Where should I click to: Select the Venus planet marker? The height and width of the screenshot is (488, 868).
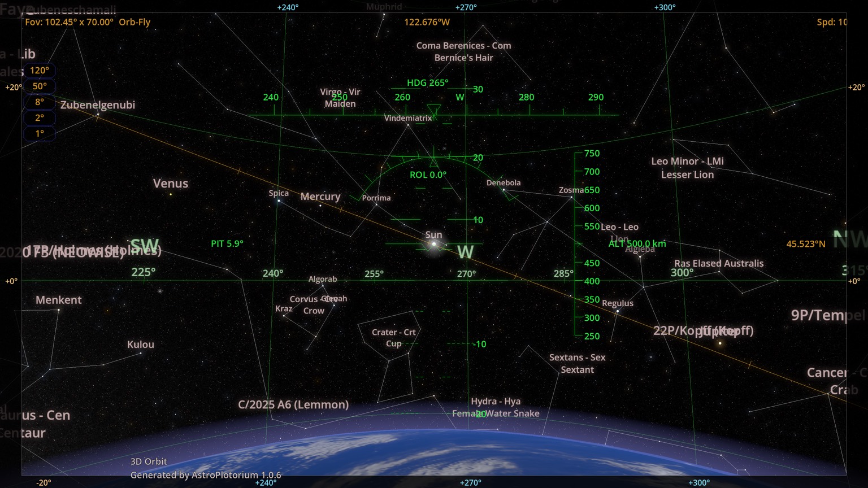pos(171,194)
